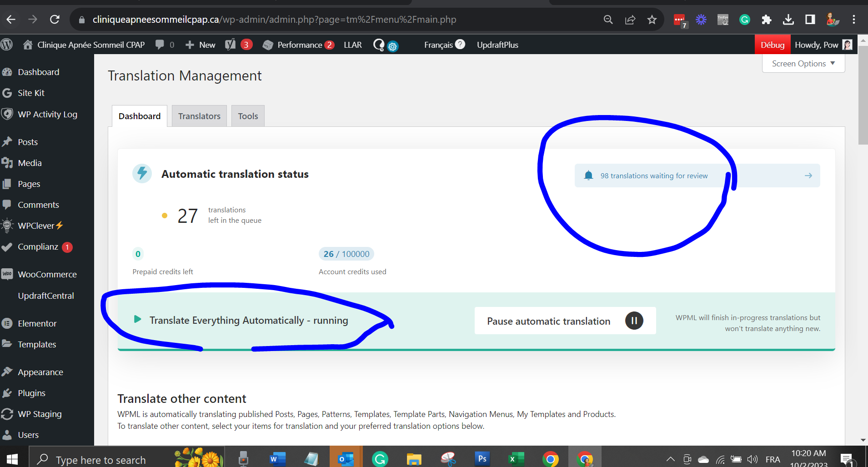This screenshot has height=467, width=868.
Task: Open Complianz settings
Action: click(38, 246)
